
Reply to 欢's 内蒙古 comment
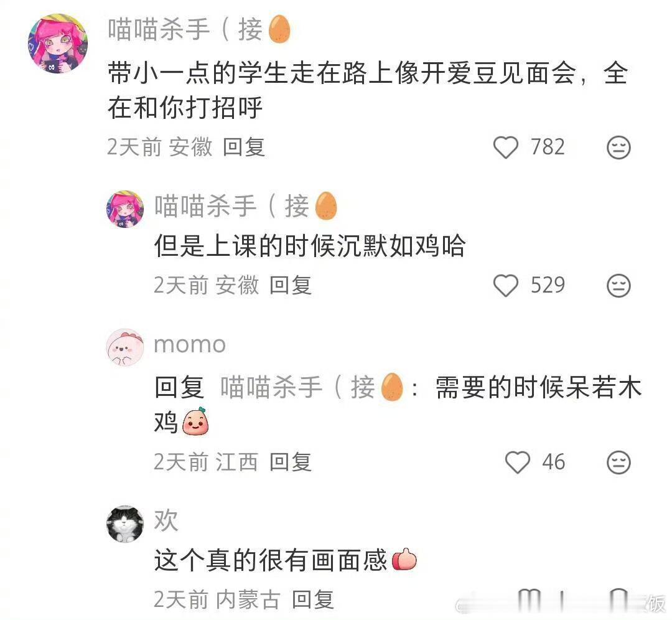click(x=313, y=599)
